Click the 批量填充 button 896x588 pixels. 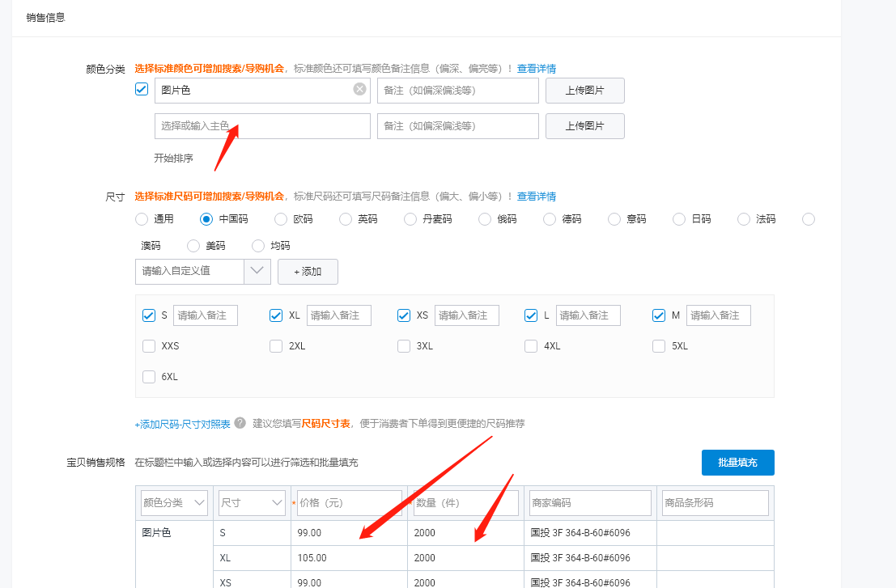point(737,463)
